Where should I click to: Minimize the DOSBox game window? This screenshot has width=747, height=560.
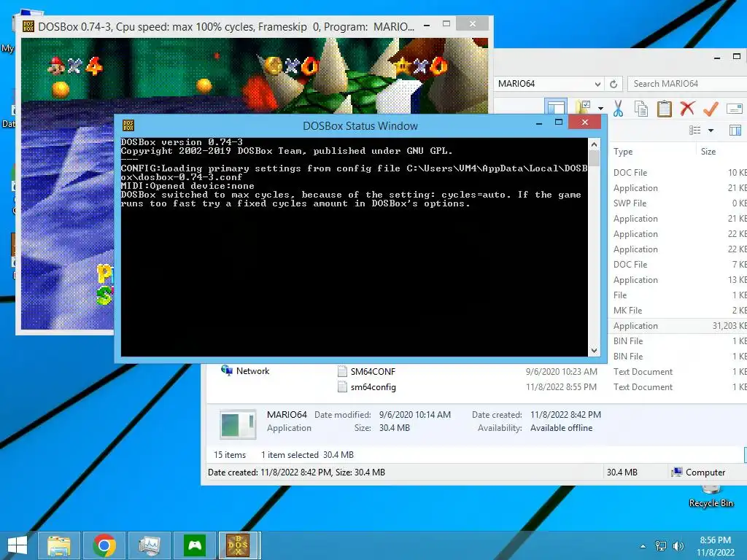[427, 25]
